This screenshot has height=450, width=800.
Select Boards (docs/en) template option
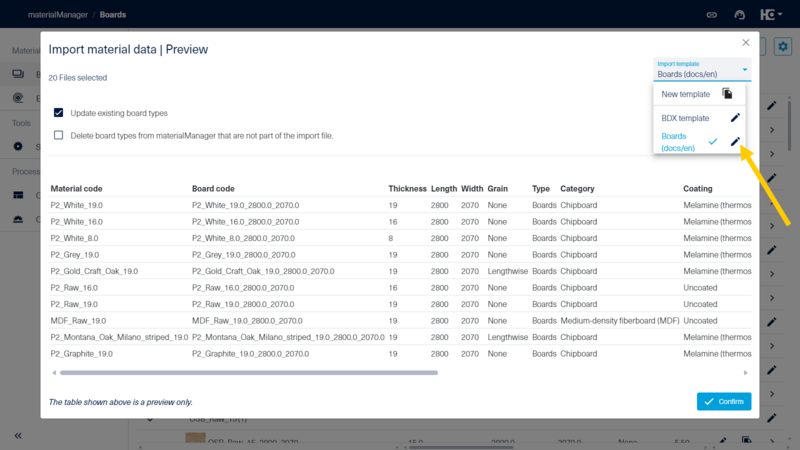point(680,142)
